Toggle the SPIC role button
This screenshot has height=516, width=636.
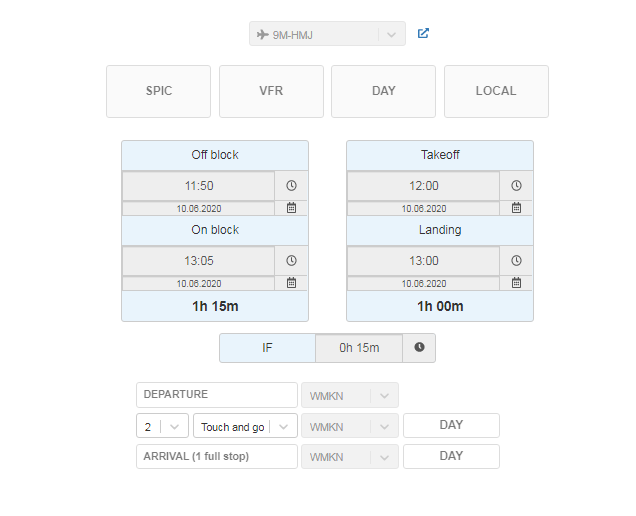(x=158, y=91)
